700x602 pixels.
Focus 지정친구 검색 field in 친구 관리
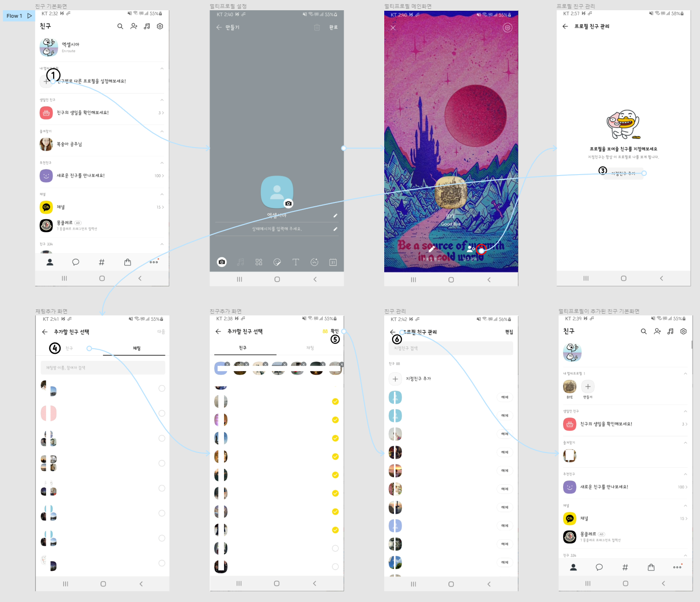(x=451, y=348)
